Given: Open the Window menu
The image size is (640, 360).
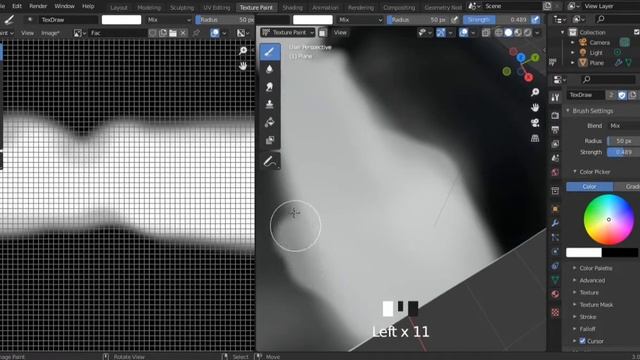Looking at the screenshot, I should coord(64,6).
